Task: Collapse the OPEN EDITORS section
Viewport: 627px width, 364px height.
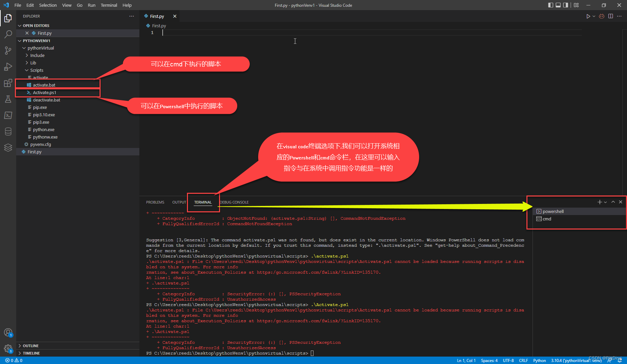Action: click(78, 26)
